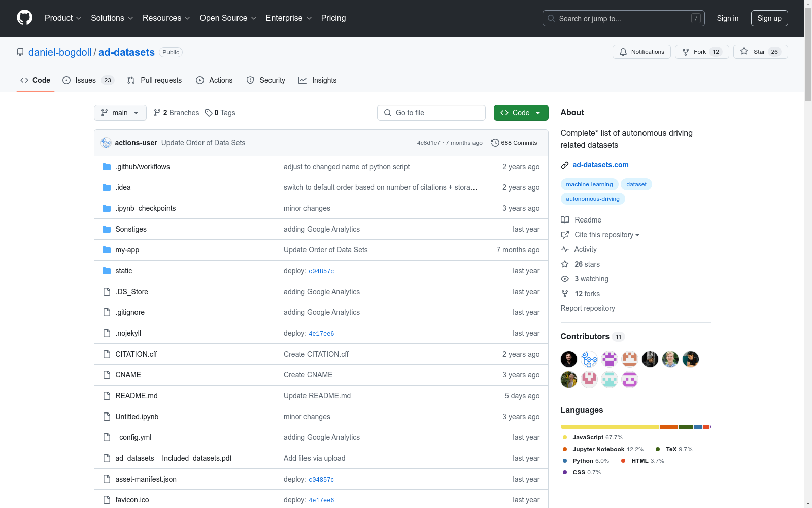Click the Pricing link

pos(333,18)
